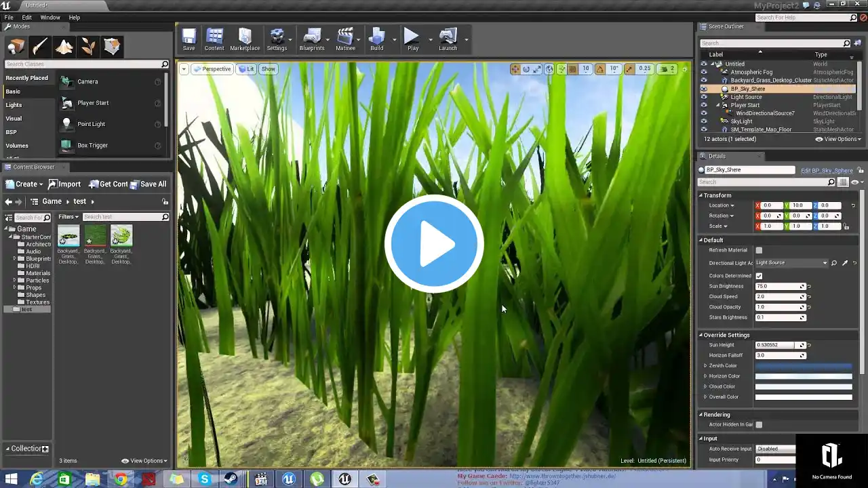Select the Volumes category in Modes
The image size is (868, 488).
[x=17, y=146]
